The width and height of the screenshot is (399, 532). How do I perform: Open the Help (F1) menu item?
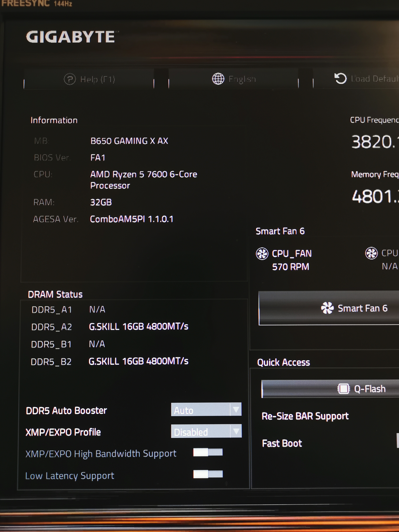click(x=97, y=79)
